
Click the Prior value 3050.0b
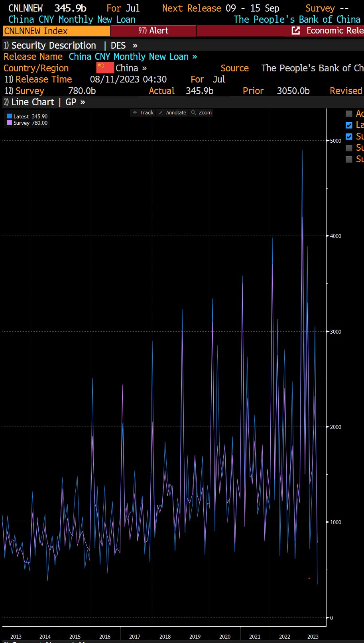click(293, 91)
